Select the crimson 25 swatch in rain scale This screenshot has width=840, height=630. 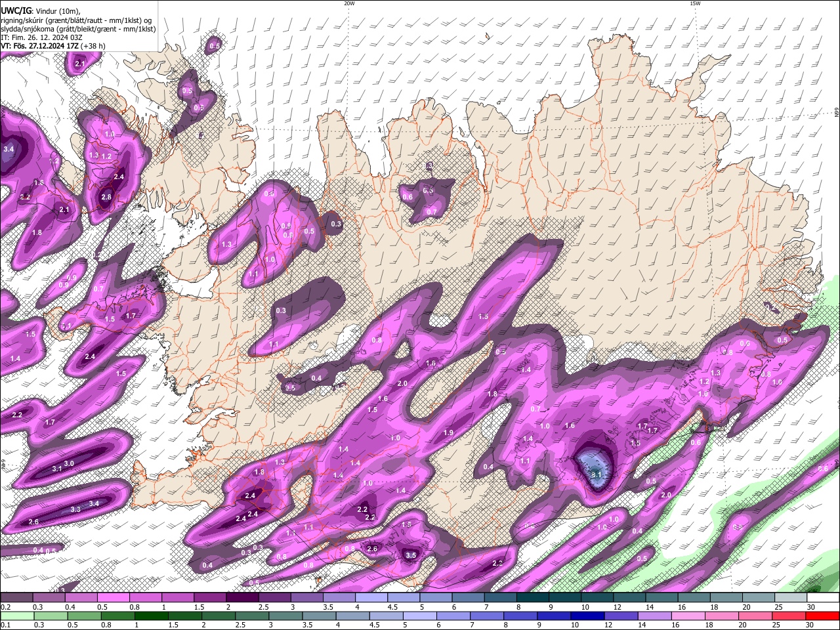[x=789, y=616]
